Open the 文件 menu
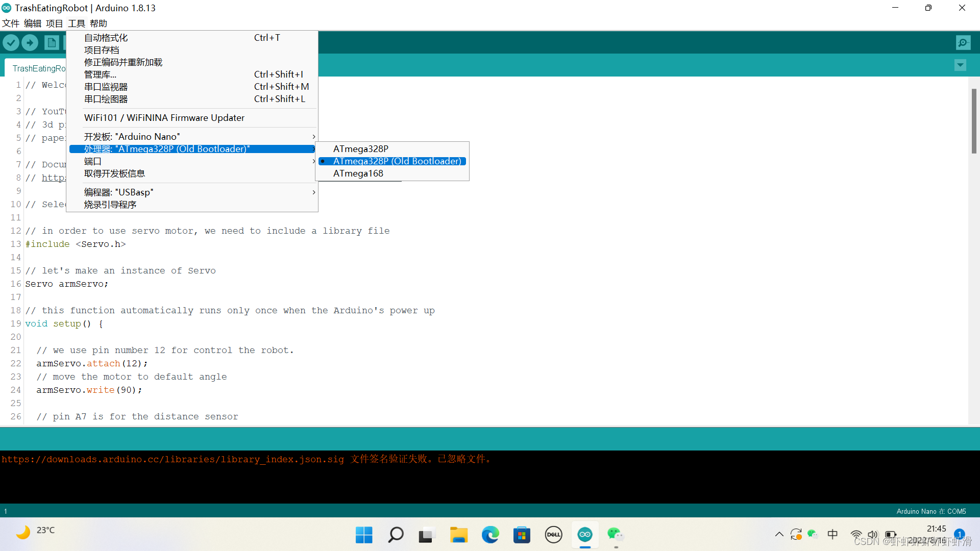 [x=11, y=23]
